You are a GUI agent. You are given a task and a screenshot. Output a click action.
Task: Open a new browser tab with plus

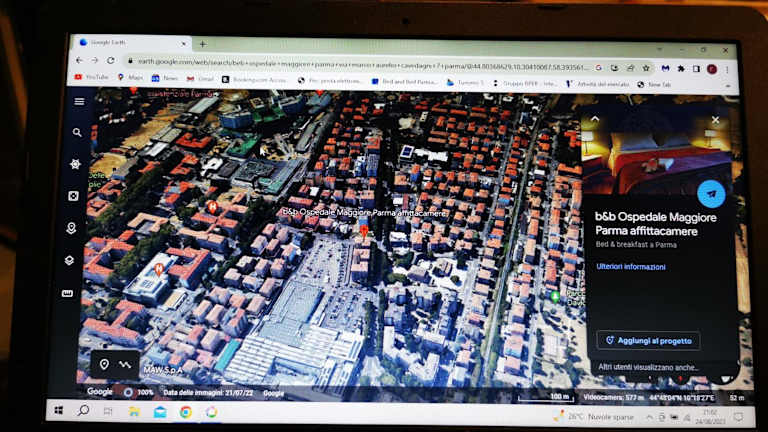pos(203,44)
